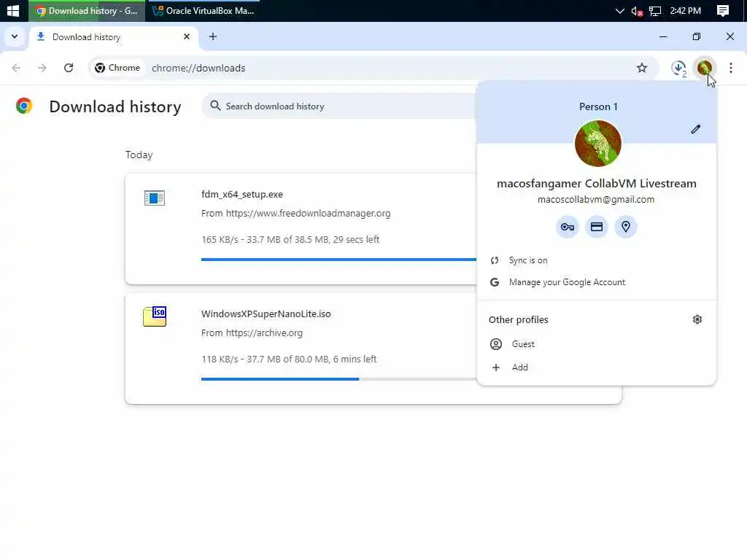Image resolution: width=747 pixels, height=560 pixels.
Task: Edit profile with the pencil icon
Action: [x=695, y=130]
